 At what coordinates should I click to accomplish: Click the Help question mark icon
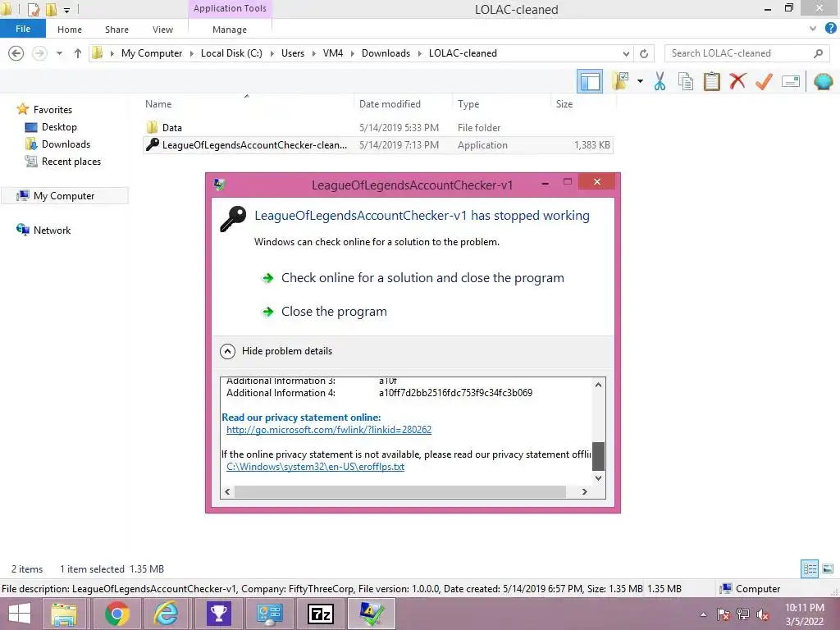830,29
